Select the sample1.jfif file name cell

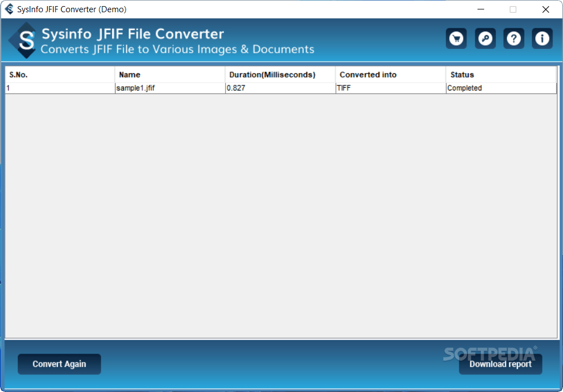[170, 88]
